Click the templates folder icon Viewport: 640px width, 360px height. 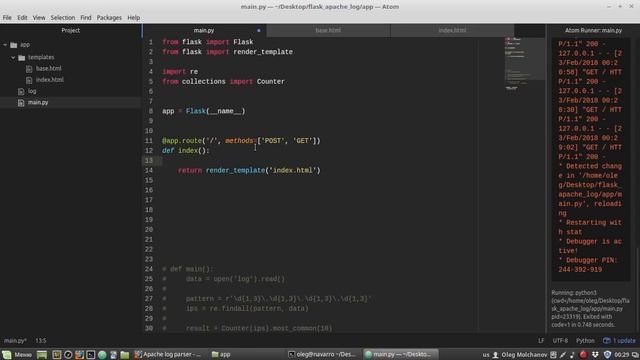[x=22, y=58]
